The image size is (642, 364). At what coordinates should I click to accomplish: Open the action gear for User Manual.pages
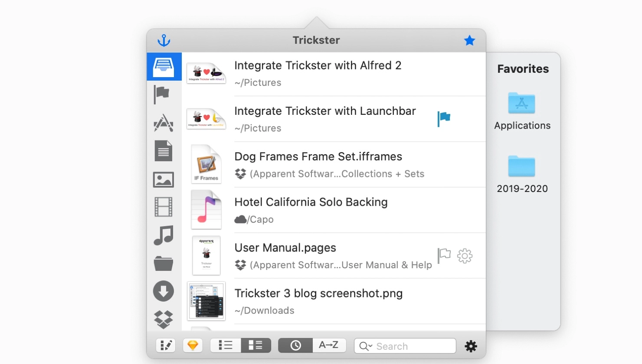tap(465, 256)
